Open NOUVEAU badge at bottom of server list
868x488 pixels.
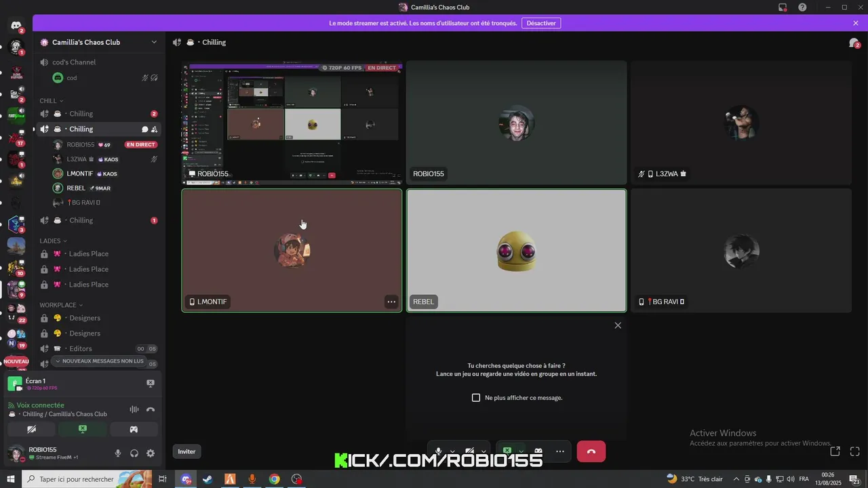16,362
